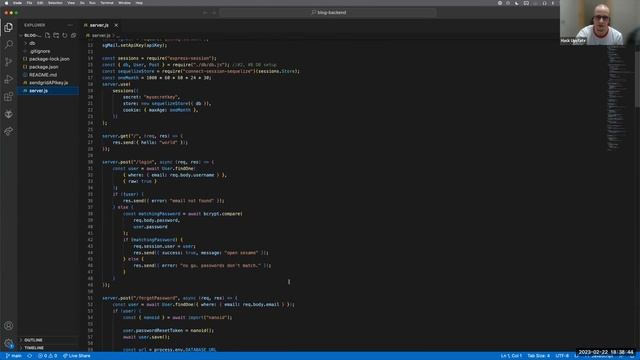
Task: Click code line 30 server.post login
Action: tap(158, 162)
